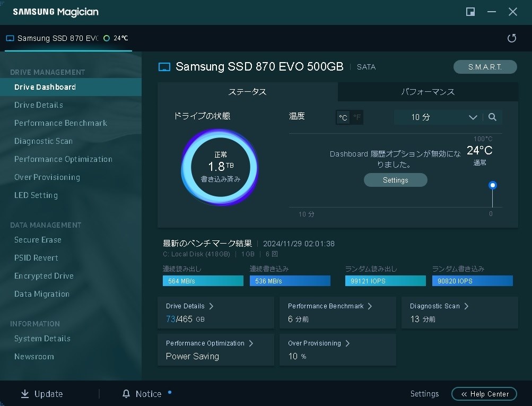532x406 pixels.
Task: Open Settings in the bottom bar
Action: click(x=424, y=394)
